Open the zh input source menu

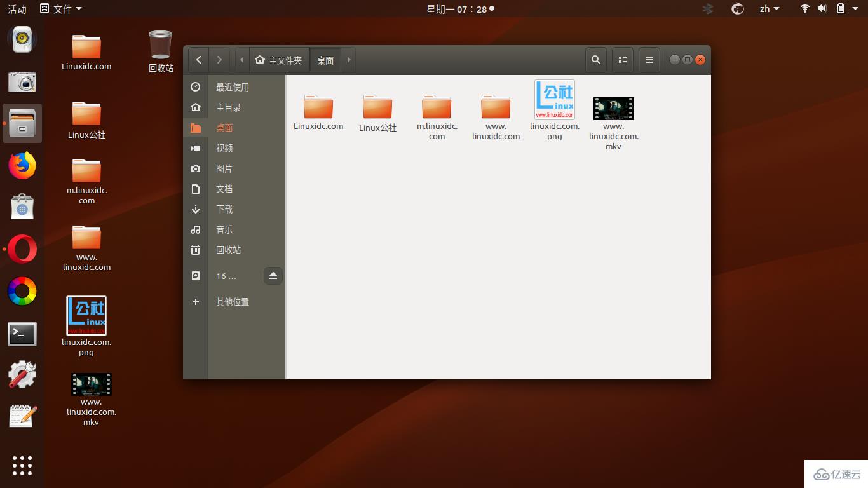pos(770,9)
